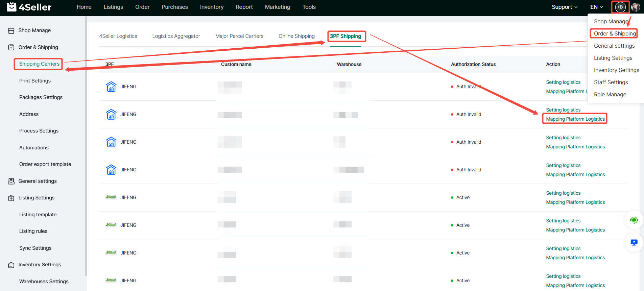Screen dimensions: 644x291
Task: Switch to the Logistics Aggregator tab
Action: [x=176, y=36]
